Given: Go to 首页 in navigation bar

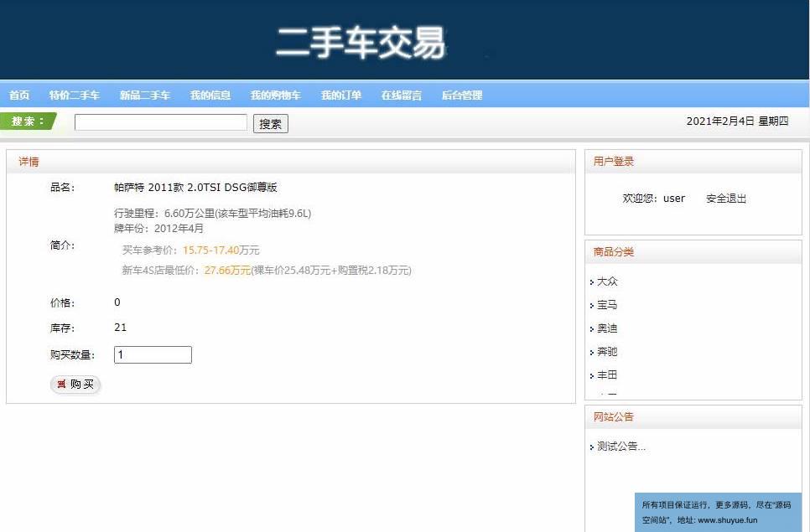Looking at the screenshot, I should [x=19, y=95].
